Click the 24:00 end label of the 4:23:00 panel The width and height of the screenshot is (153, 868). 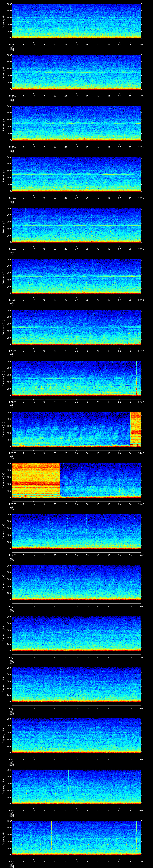141,504
